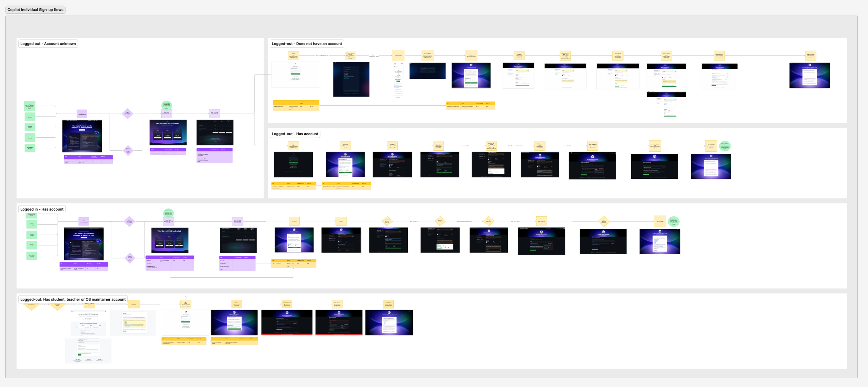
Task: Select green circle note ending Logged-out Has account flow
Action: click(x=725, y=146)
